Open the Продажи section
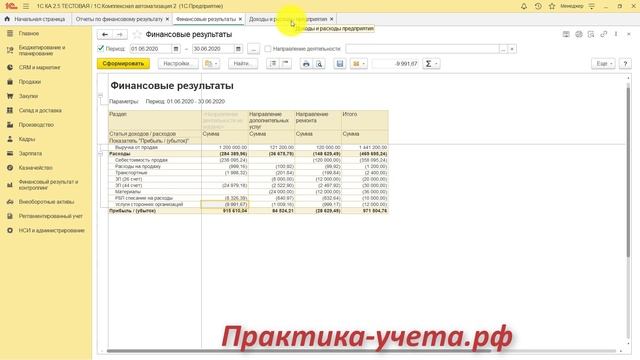The height and width of the screenshot is (360, 640). pyautogui.click(x=29, y=82)
